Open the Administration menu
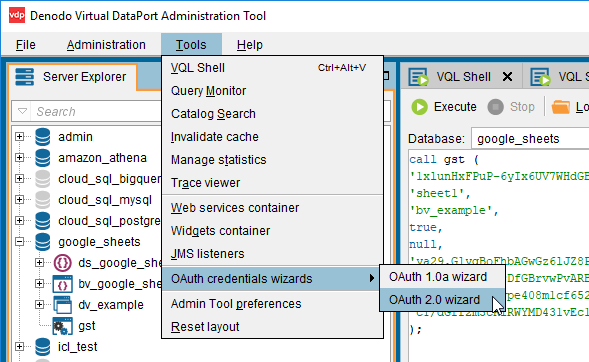The height and width of the screenshot is (362, 589). click(x=106, y=45)
